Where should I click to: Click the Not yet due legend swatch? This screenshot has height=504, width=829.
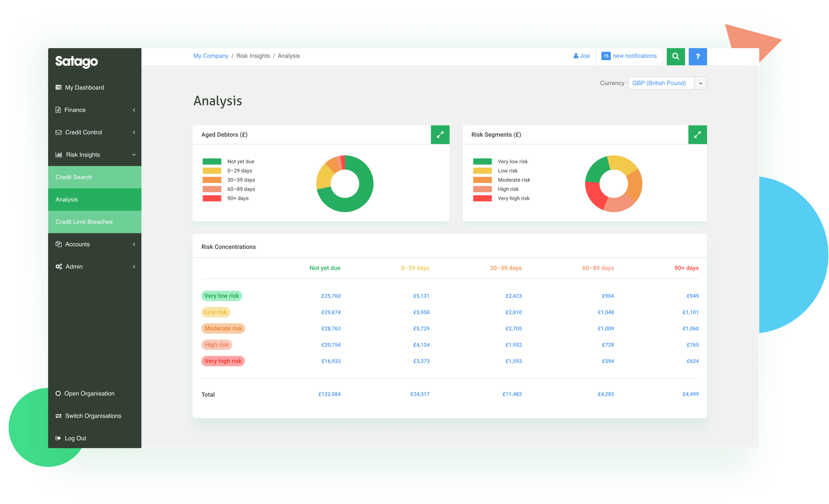coord(212,162)
